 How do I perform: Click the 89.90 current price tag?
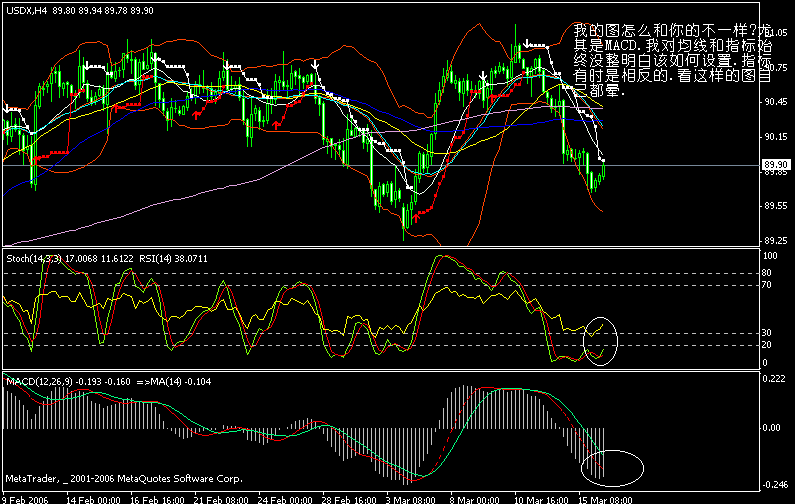tap(775, 165)
